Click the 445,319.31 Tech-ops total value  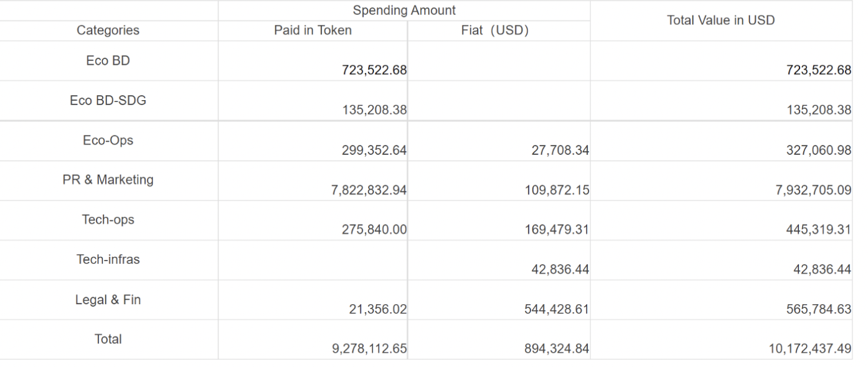(817, 230)
